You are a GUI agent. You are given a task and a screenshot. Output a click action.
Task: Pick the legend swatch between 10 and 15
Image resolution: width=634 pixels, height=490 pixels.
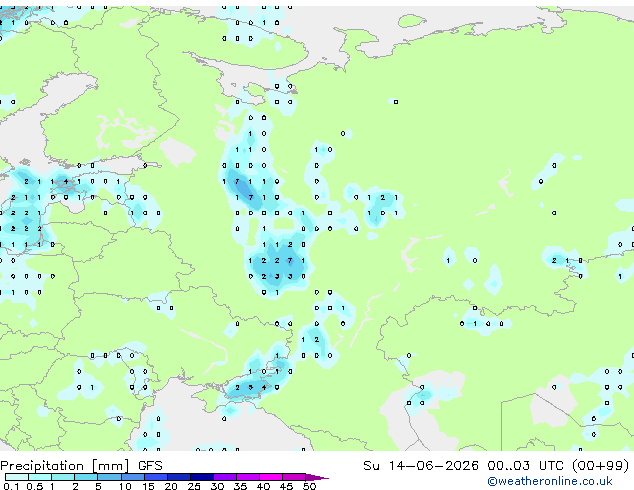click(132, 477)
